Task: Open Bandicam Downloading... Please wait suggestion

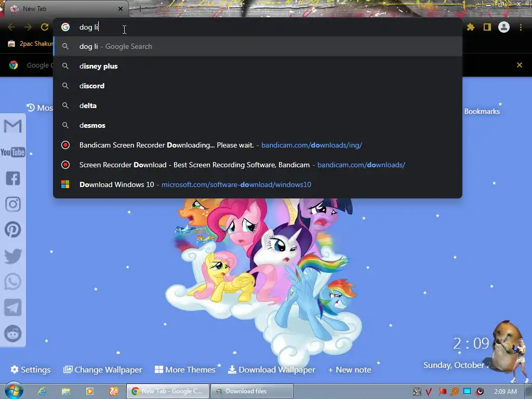Action: coord(258,145)
